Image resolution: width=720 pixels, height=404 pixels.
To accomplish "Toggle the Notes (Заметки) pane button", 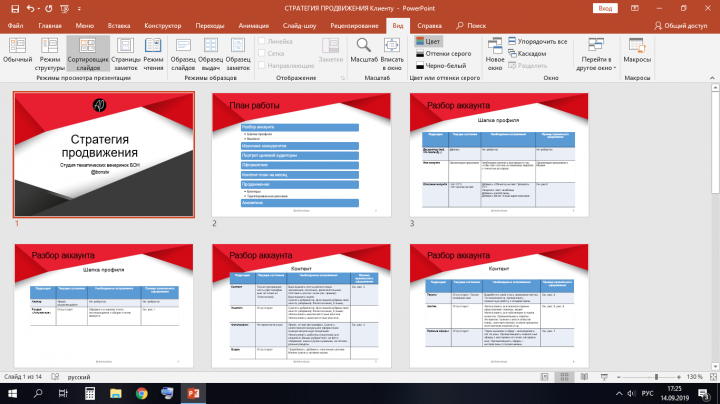I will (x=331, y=50).
